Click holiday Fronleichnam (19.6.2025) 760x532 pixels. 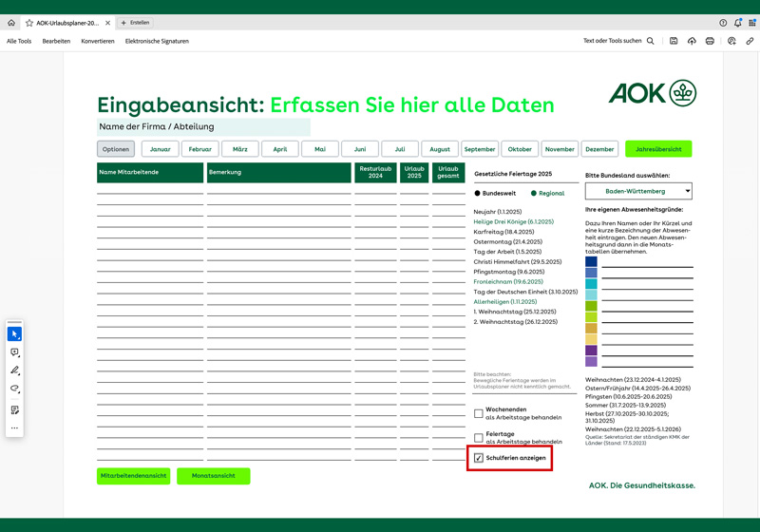pos(508,282)
